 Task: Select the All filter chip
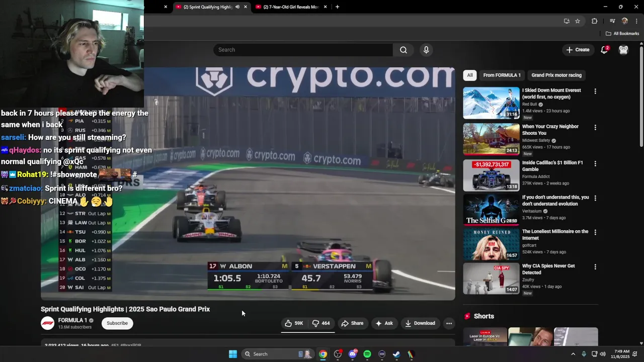pyautogui.click(x=470, y=75)
